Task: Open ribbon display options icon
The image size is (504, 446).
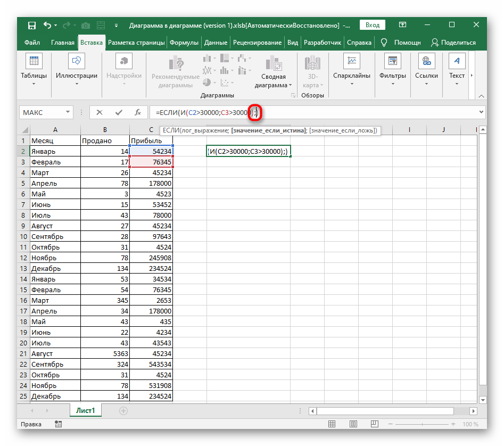Action: (x=402, y=24)
